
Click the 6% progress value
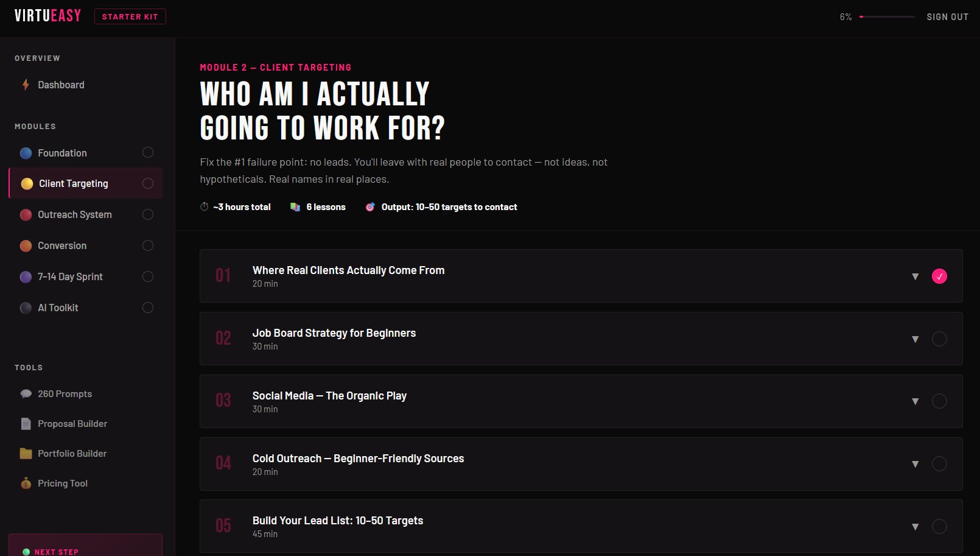[x=845, y=17]
